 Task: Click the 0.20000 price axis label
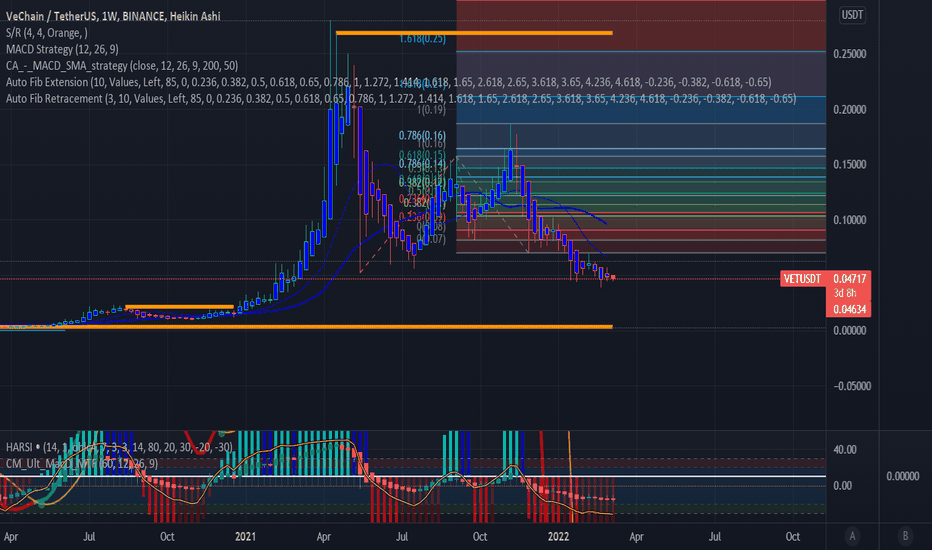pos(849,109)
